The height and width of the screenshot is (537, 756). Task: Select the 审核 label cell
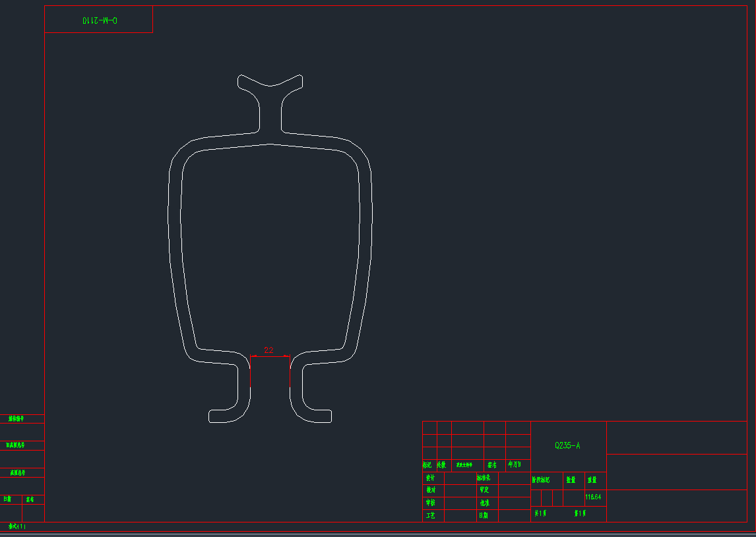point(430,503)
